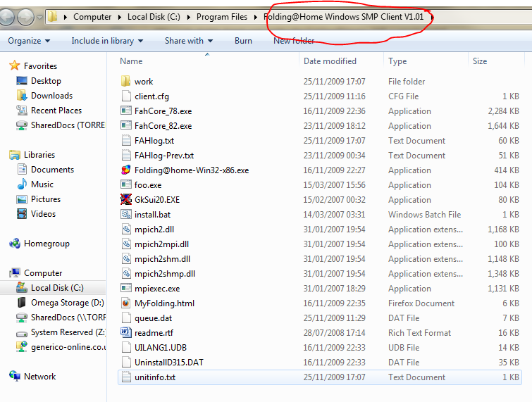Click the Favorites star icon

[15, 65]
